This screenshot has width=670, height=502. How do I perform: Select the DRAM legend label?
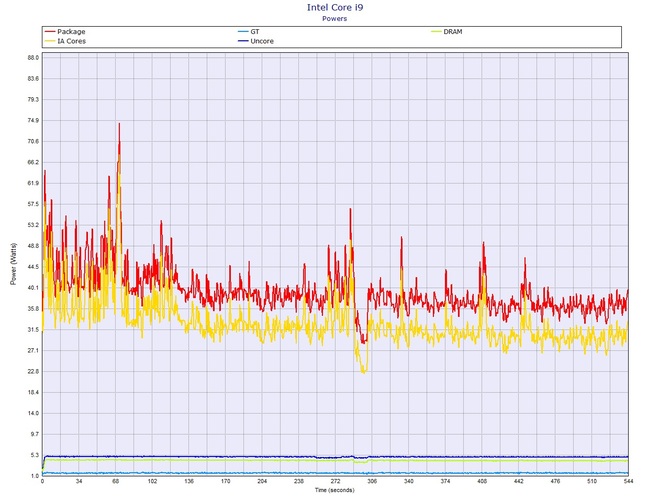pos(453,32)
